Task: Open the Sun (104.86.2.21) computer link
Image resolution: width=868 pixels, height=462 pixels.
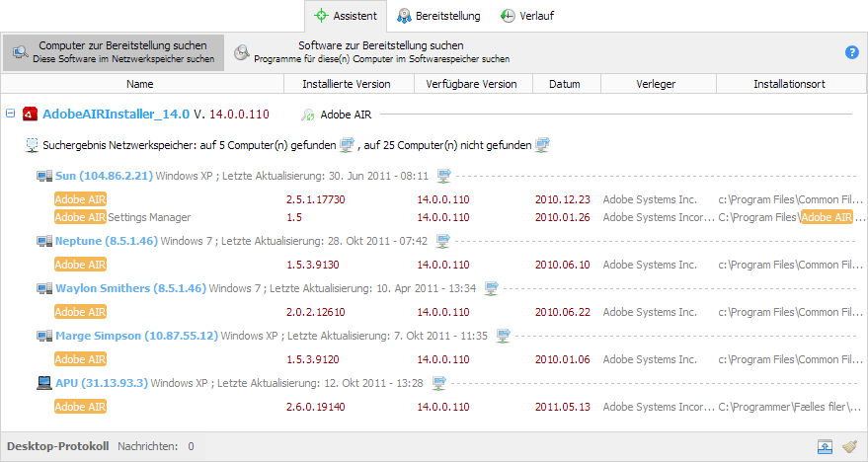Action: point(104,176)
